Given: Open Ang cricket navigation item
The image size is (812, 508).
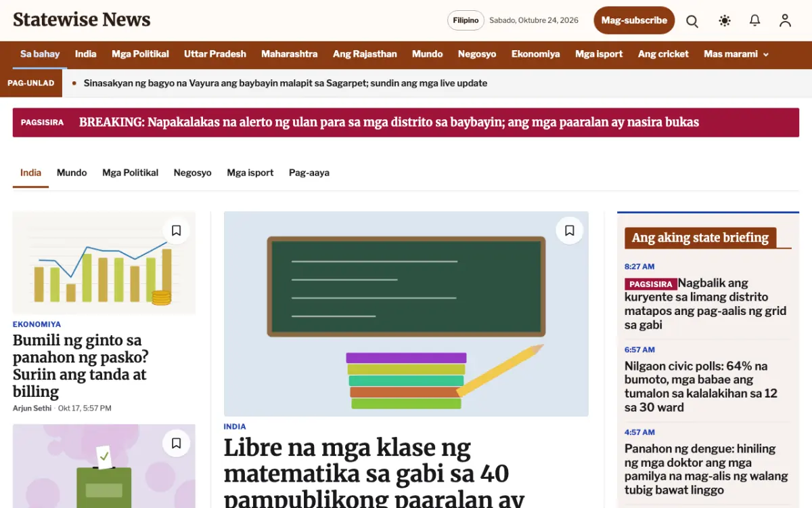Looking at the screenshot, I should (x=663, y=54).
